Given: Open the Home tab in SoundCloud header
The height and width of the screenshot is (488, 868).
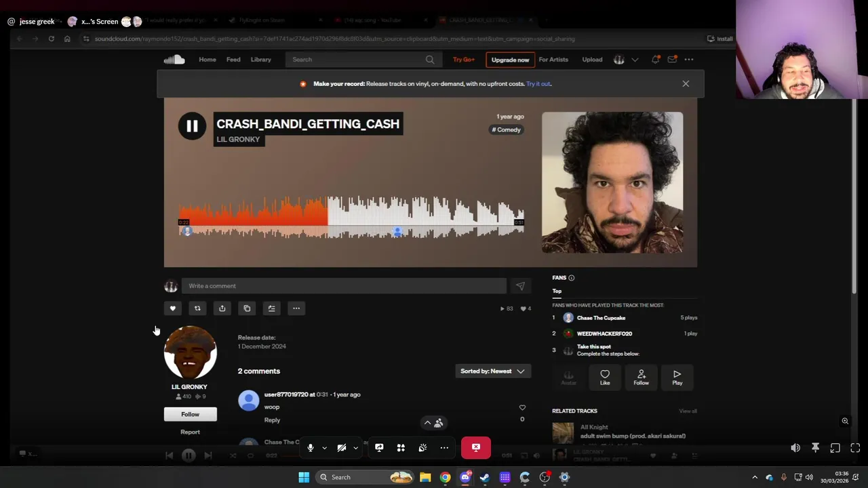Looking at the screenshot, I should pos(208,60).
